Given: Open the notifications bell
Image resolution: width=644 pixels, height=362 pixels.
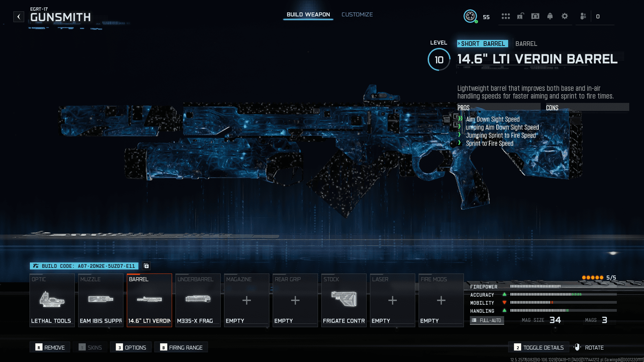Looking at the screenshot, I should click(550, 16).
